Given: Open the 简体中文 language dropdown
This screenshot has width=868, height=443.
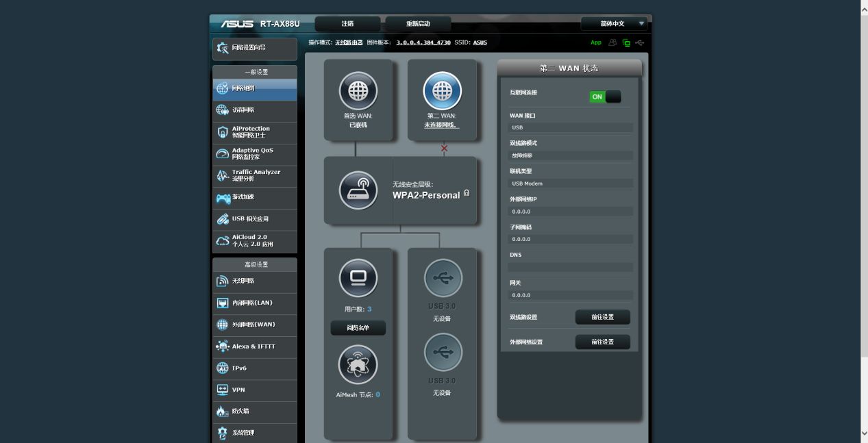Looking at the screenshot, I should (x=615, y=24).
